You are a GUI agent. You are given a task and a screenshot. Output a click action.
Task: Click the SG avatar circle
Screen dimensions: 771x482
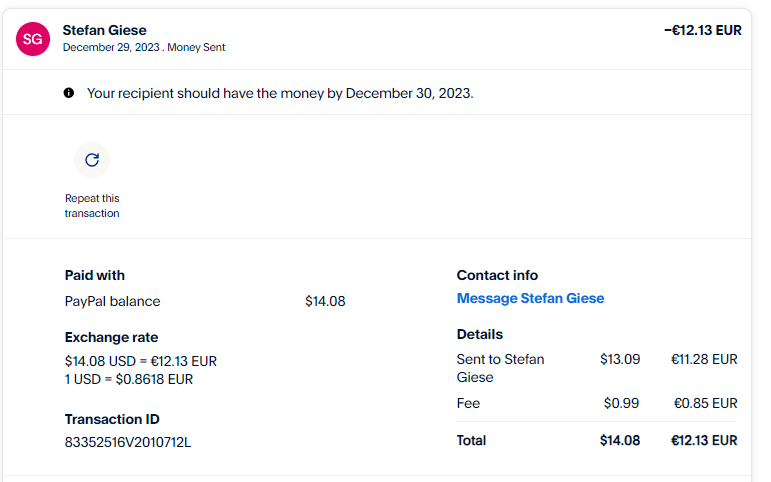pos(33,39)
